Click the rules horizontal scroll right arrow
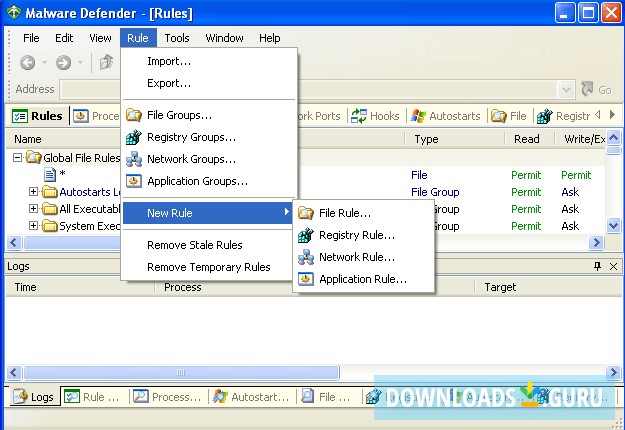This screenshot has height=430, width=625. (596, 242)
